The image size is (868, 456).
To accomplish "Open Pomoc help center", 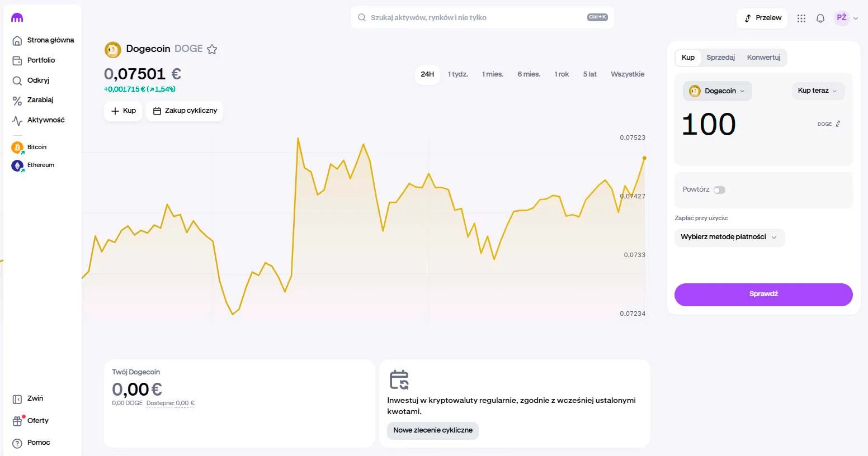I will (31, 443).
